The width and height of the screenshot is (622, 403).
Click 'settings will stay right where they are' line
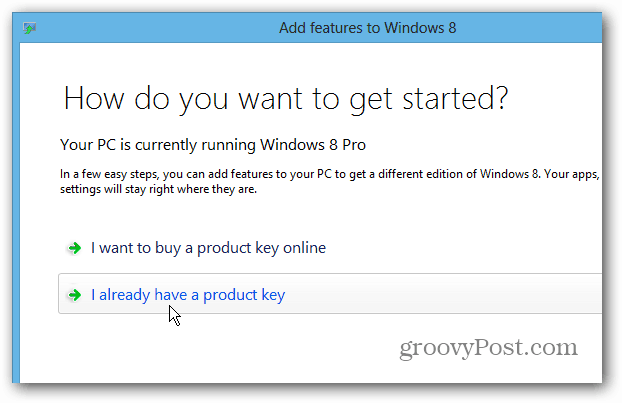158,189
